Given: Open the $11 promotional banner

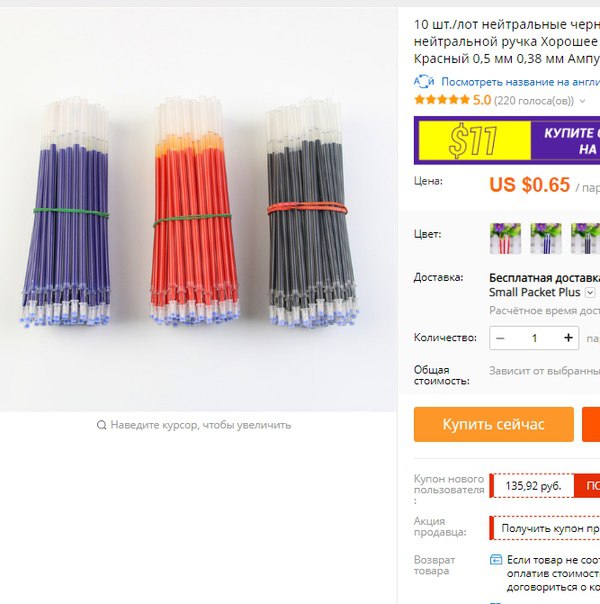Looking at the screenshot, I should pyautogui.click(x=507, y=140).
